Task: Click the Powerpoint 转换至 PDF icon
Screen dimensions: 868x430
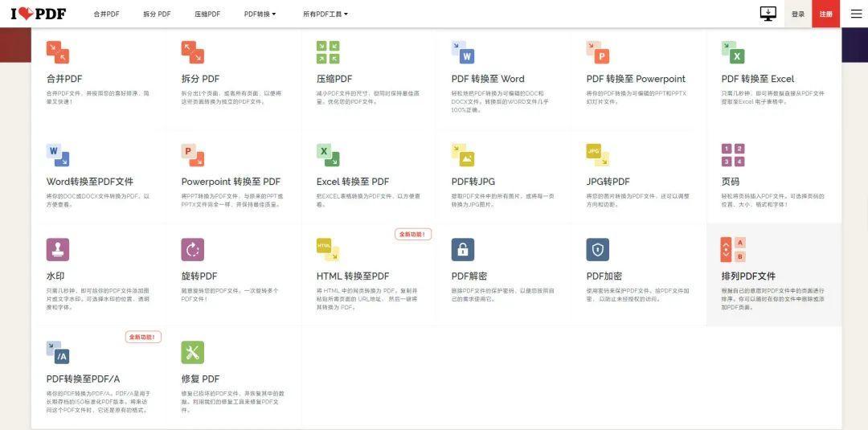Action: click(x=193, y=155)
